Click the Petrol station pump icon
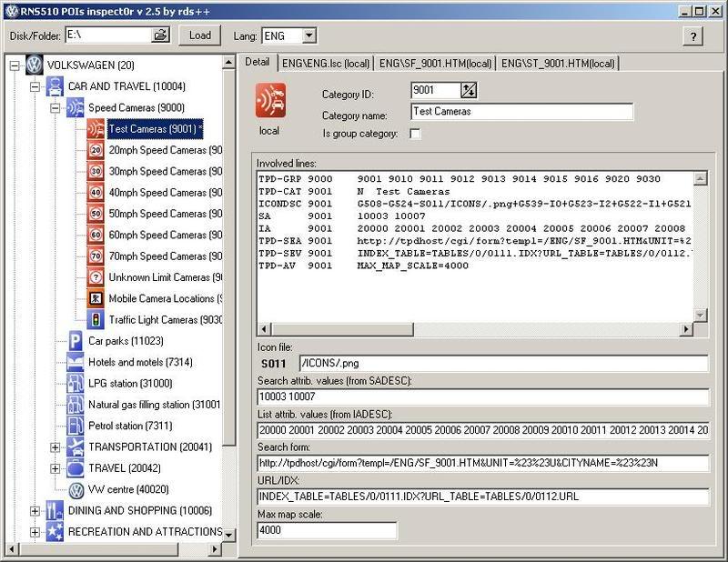 tap(76, 426)
